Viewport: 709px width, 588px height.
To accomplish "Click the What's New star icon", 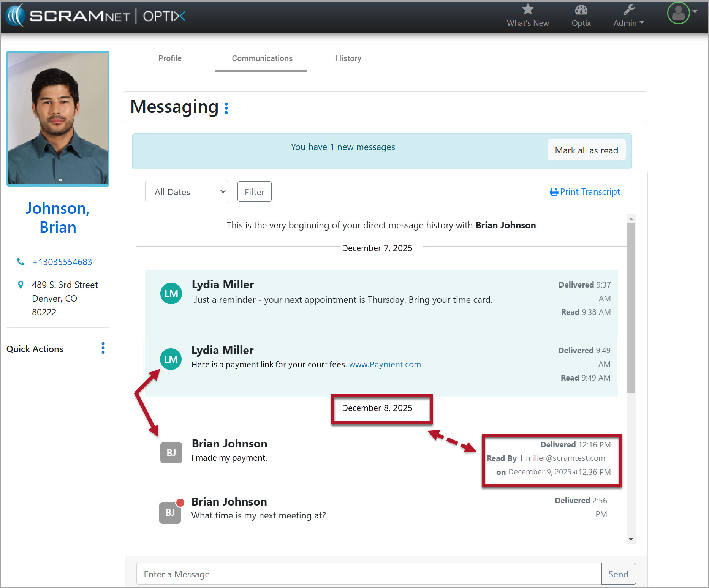I will [x=527, y=9].
